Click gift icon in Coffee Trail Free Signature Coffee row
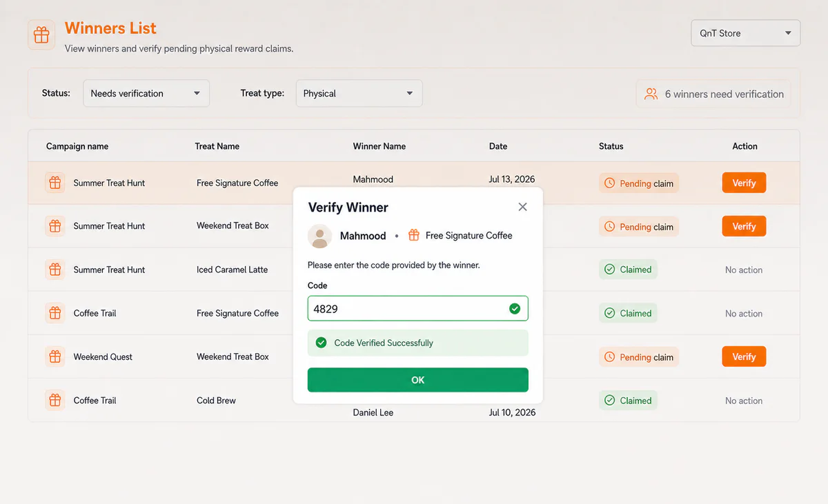 [x=55, y=313]
